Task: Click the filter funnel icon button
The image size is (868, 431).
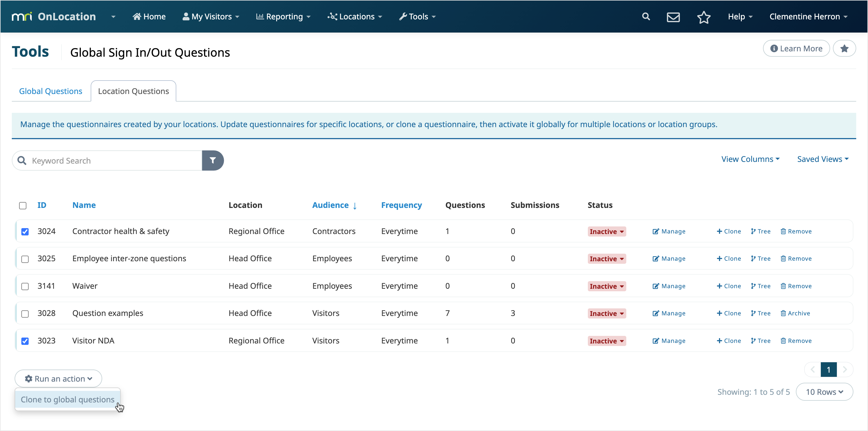Action: [x=213, y=160]
